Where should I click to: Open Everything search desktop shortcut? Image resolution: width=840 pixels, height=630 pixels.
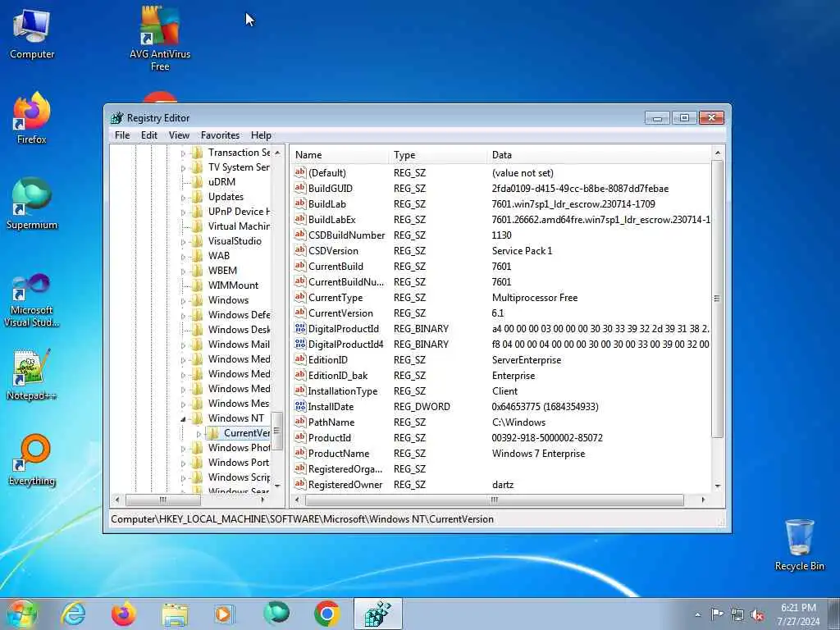coord(32,460)
